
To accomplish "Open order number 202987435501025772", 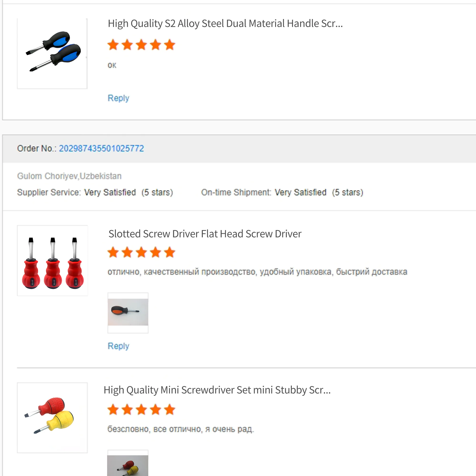I will (x=101, y=148).
